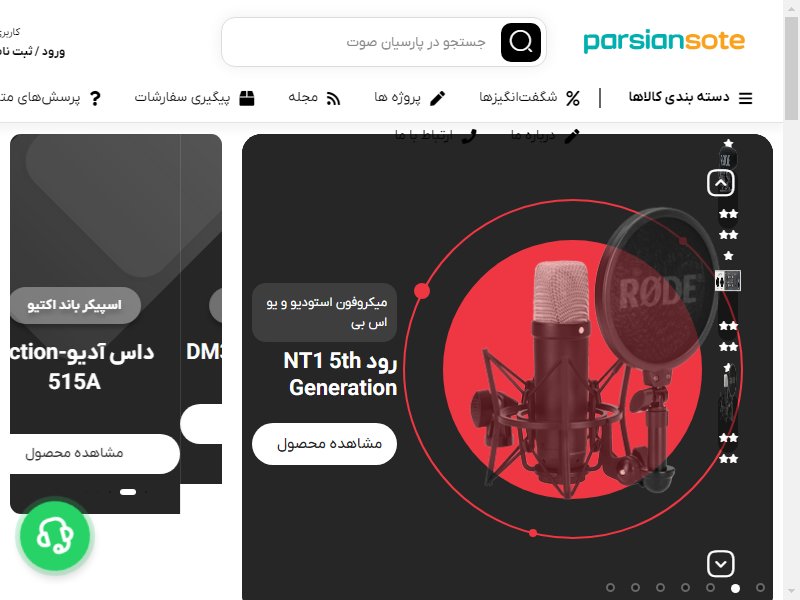This screenshot has width=800, height=600.
Task: Select the filled active slider dot
Action: [x=735, y=588]
